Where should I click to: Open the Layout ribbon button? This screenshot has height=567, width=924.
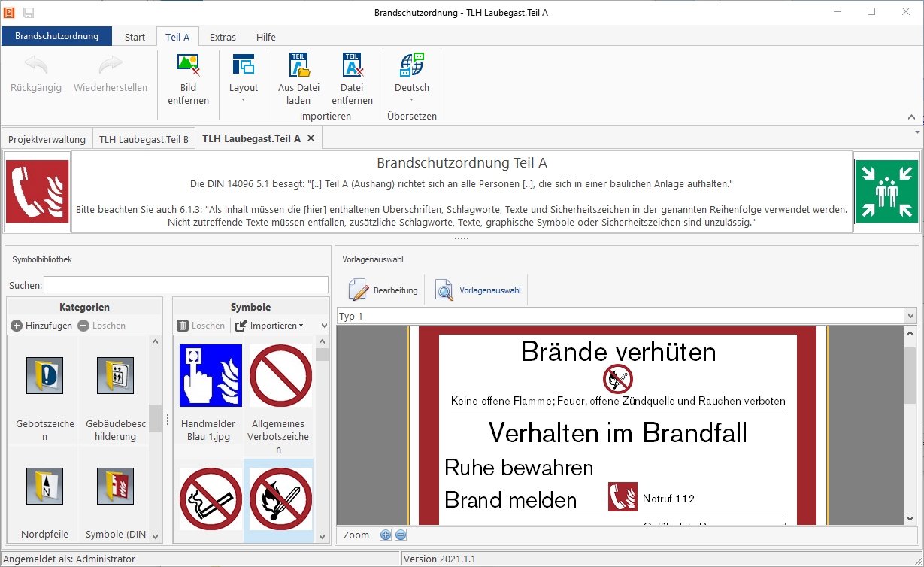point(244,80)
